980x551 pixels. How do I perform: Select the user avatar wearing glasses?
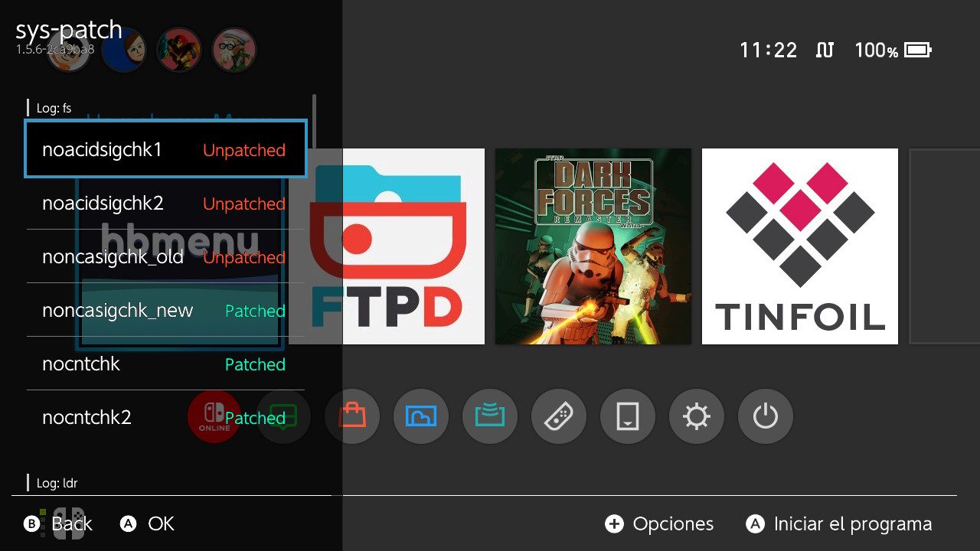pyautogui.click(x=234, y=51)
